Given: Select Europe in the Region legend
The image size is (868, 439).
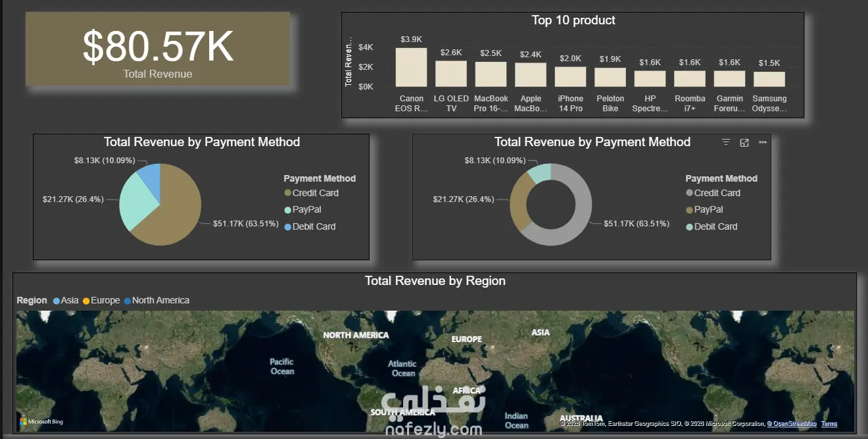Looking at the screenshot, I should pos(101,300).
